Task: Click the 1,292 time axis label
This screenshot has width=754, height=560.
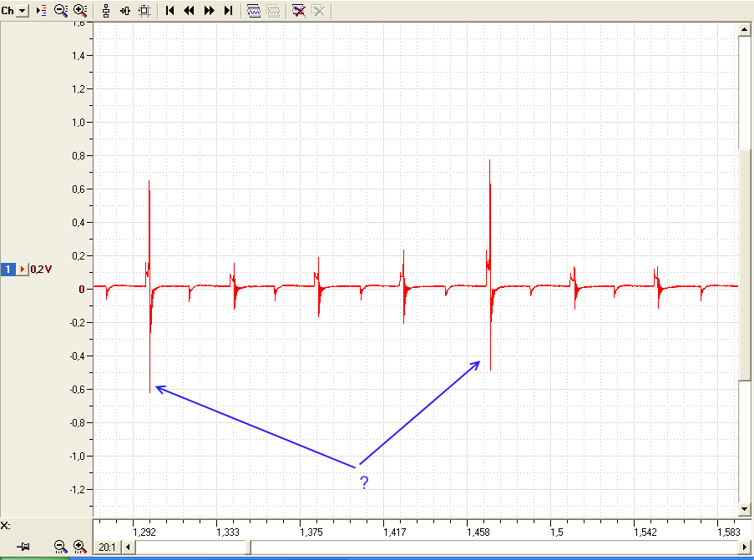Action: click(144, 532)
